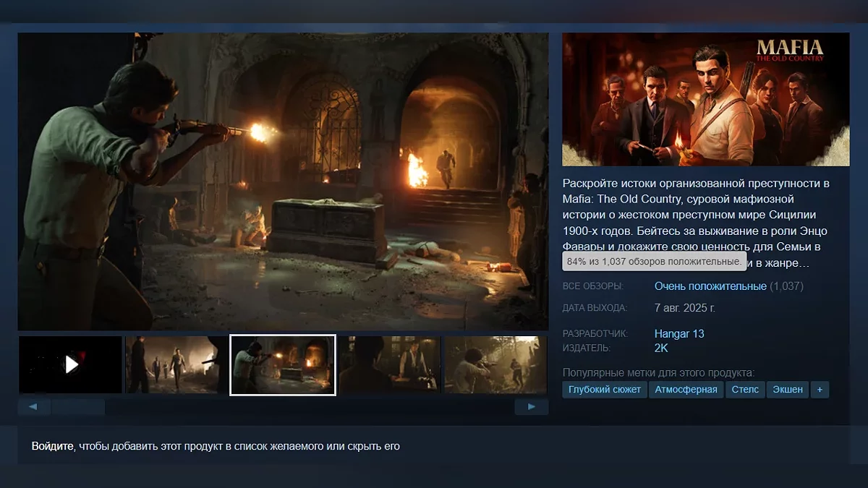Click the РАЗРАБОТЧИК label

coord(595,334)
